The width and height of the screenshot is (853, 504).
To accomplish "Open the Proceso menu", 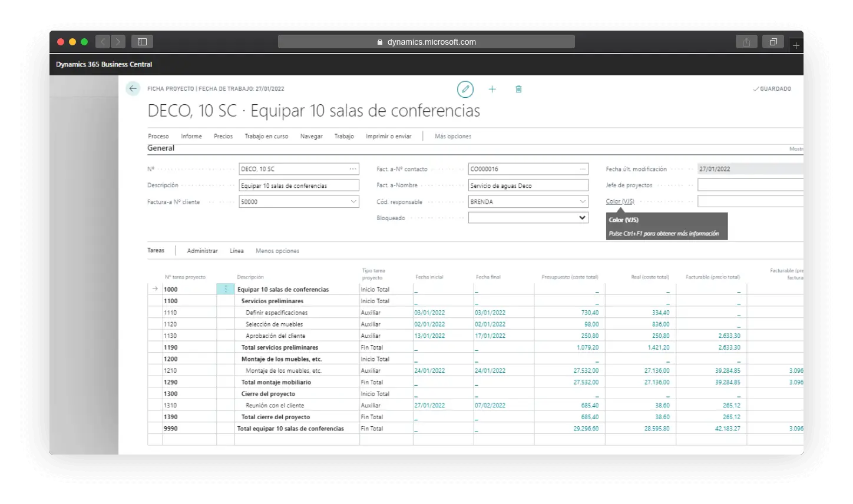I will tap(158, 136).
